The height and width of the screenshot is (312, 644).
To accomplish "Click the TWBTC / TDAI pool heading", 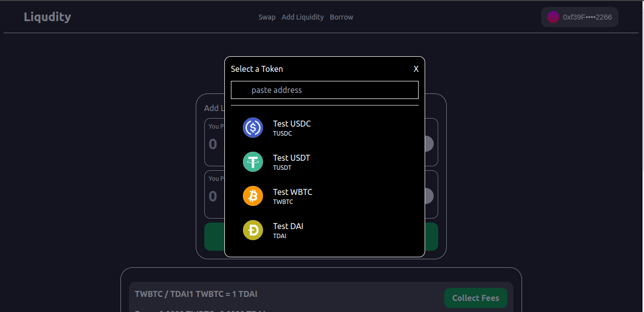I will [x=196, y=294].
